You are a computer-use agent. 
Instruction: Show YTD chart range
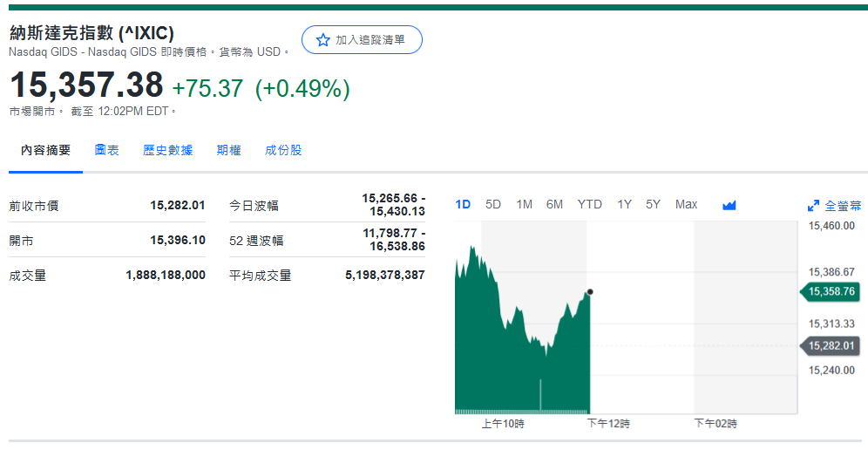pyautogui.click(x=589, y=204)
